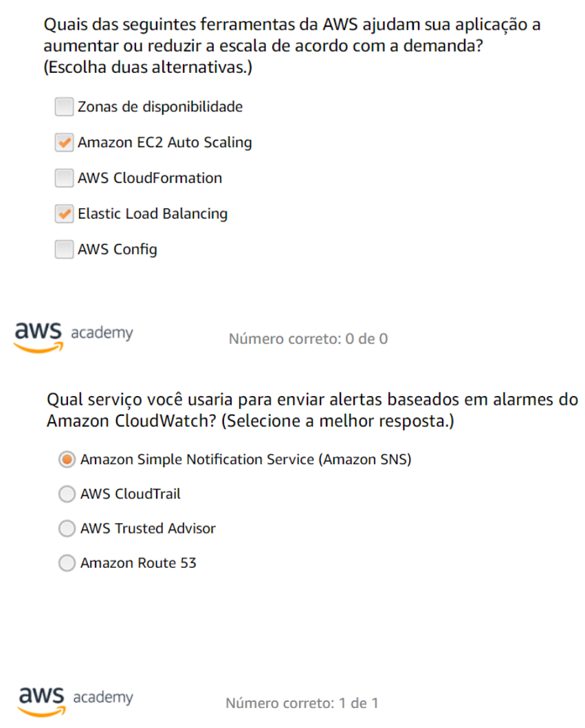Click the 'Zonas de disponibilidade' text label

tap(160, 107)
